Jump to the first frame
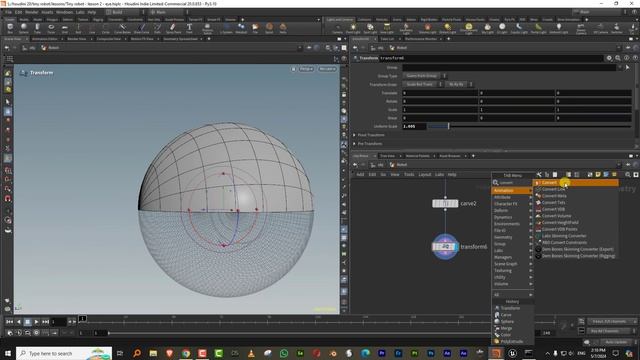 click(9, 322)
